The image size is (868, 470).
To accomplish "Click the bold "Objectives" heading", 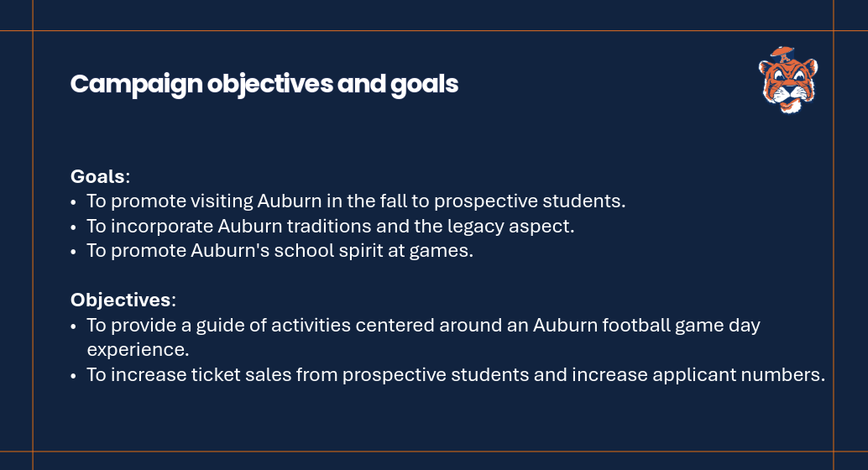I will click(120, 300).
